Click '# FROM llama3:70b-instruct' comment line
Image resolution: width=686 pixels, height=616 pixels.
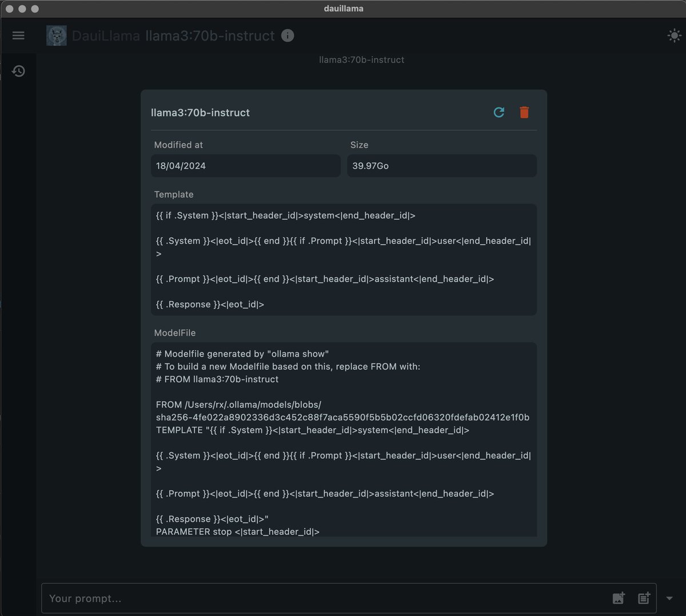pos(217,379)
